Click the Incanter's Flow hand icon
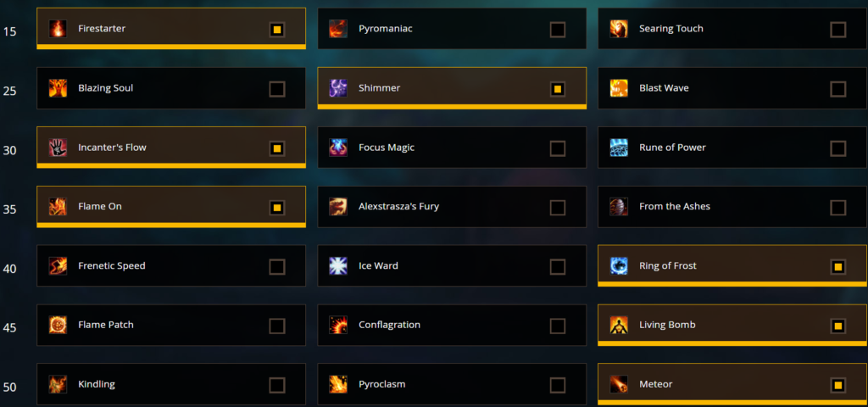Screen dimensions: 868x407 (x=58, y=148)
